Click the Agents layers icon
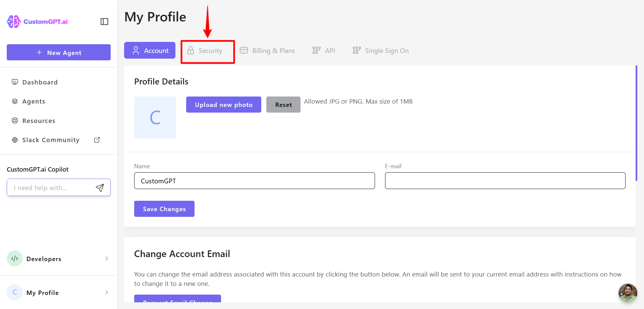This screenshot has height=309, width=644. 15,101
